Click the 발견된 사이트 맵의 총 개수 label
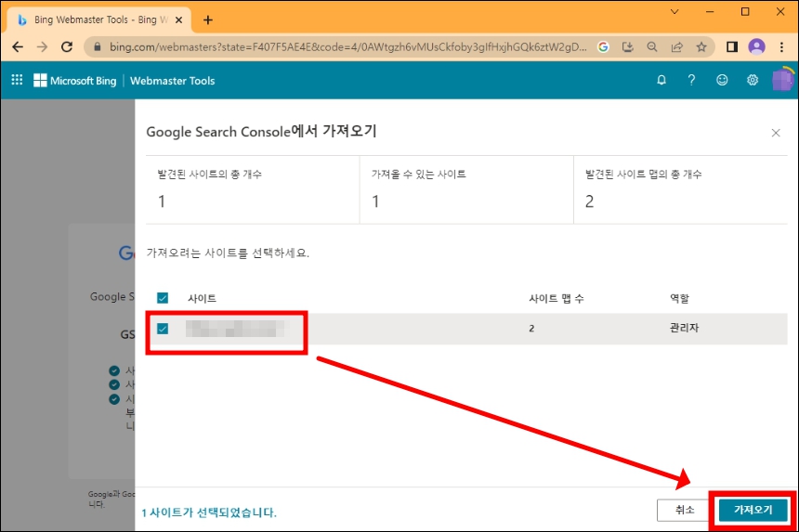This screenshot has width=799, height=532. click(x=643, y=175)
